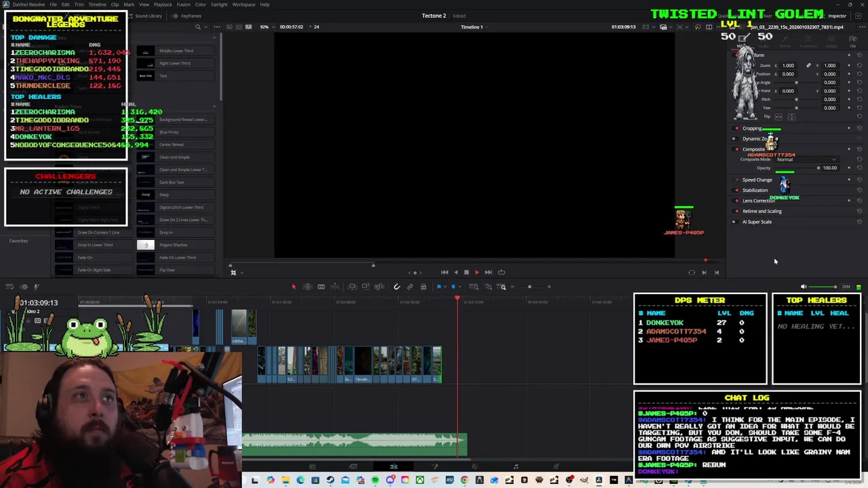
Task: Open the Deliver page rocket icon
Action: pyautogui.click(x=556, y=466)
